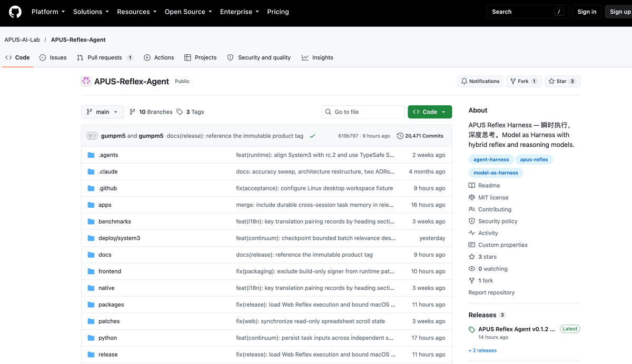Open the Report repository link
The height and width of the screenshot is (364, 632).
491,292
